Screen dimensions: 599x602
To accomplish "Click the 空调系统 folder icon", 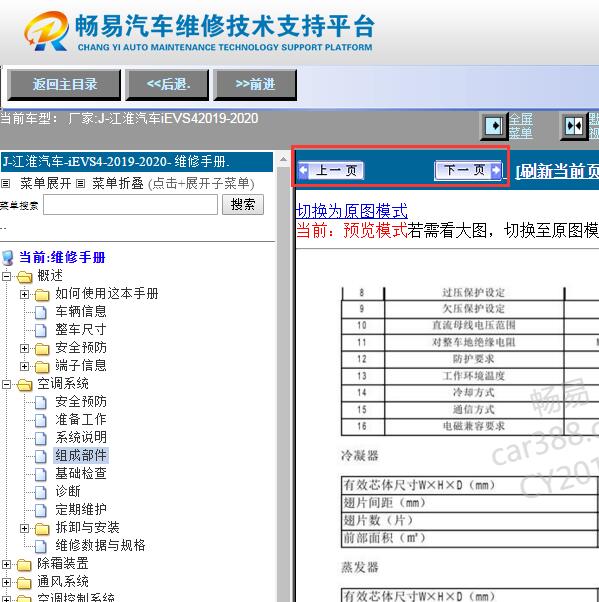I will coord(25,384).
